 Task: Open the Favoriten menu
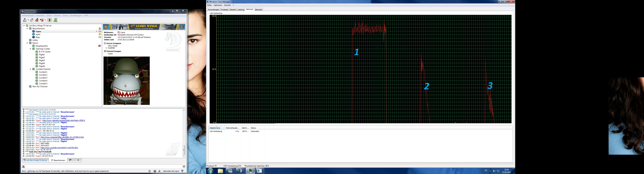coord(40,15)
